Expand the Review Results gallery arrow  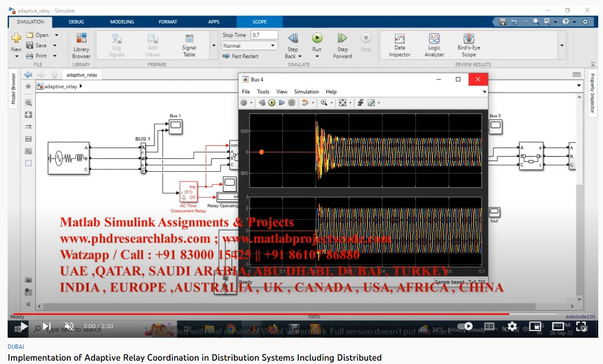click(x=561, y=45)
